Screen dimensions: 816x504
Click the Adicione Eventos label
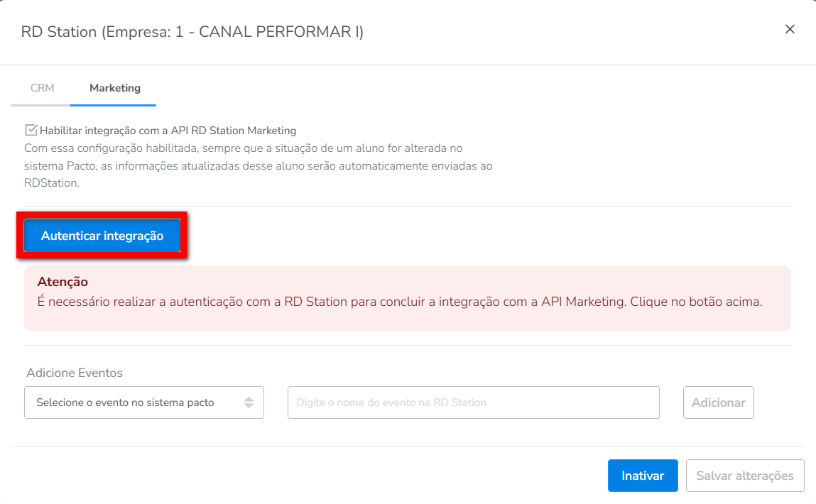pos(75,373)
